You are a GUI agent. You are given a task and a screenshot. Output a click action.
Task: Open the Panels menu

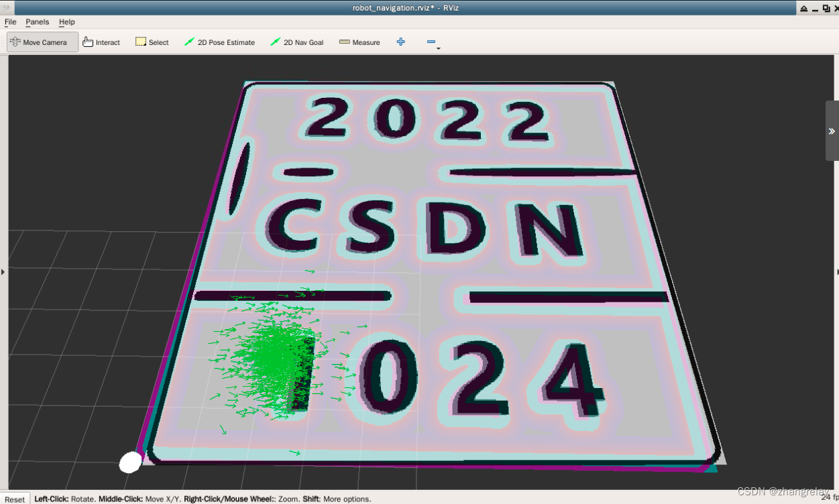pyautogui.click(x=38, y=22)
